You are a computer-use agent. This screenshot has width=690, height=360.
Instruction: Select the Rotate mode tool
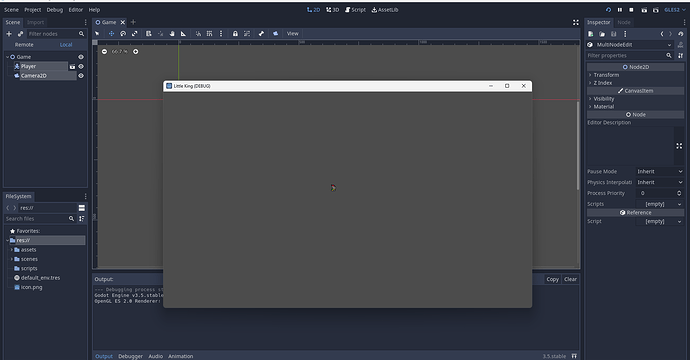(x=123, y=33)
